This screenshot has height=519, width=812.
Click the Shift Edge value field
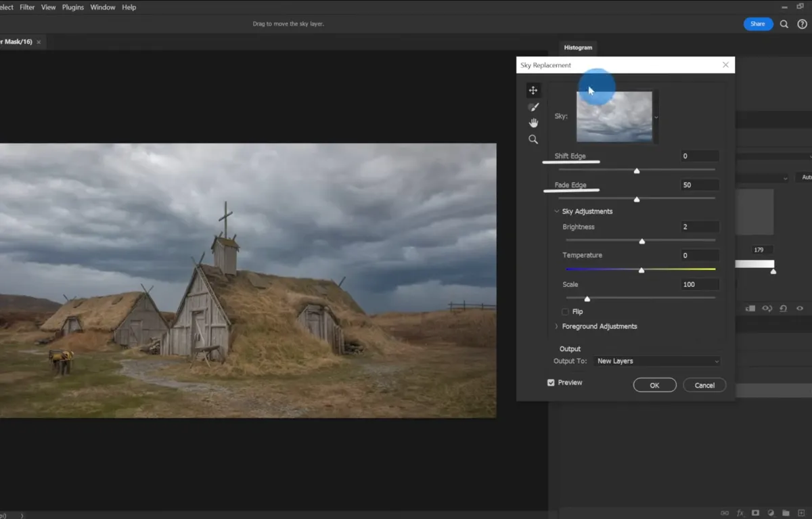click(x=699, y=156)
